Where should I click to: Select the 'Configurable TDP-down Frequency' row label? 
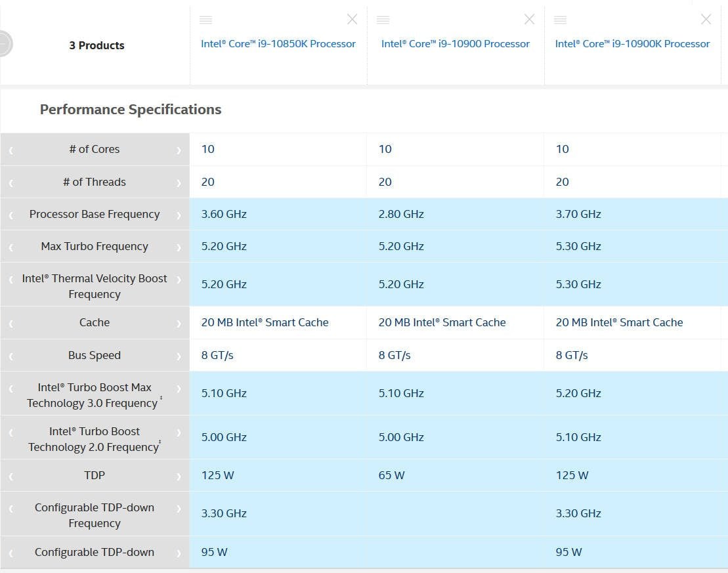point(95,515)
